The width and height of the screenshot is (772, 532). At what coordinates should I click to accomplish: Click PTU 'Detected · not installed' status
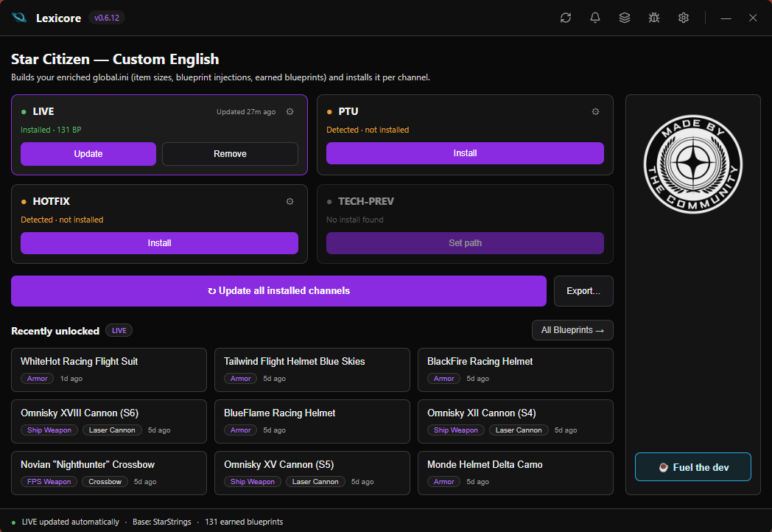click(x=368, y=130)
